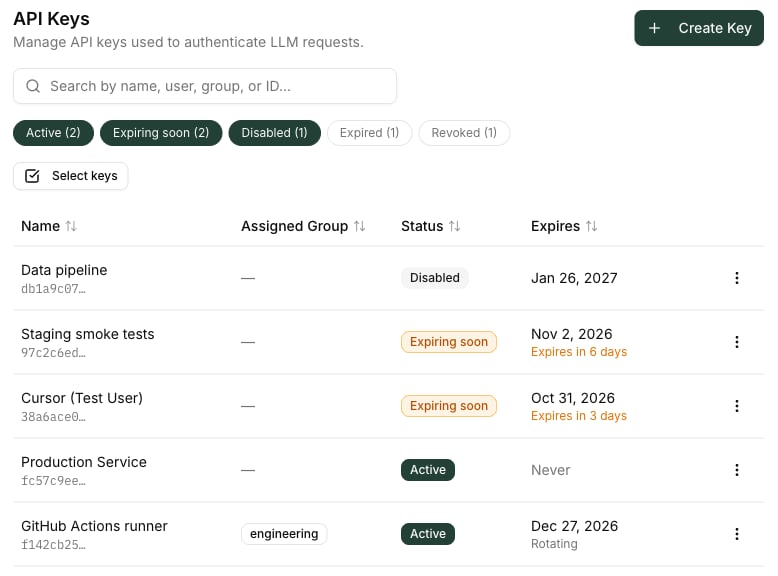
Task: Click the Status column header label
Action: point(422,226)
